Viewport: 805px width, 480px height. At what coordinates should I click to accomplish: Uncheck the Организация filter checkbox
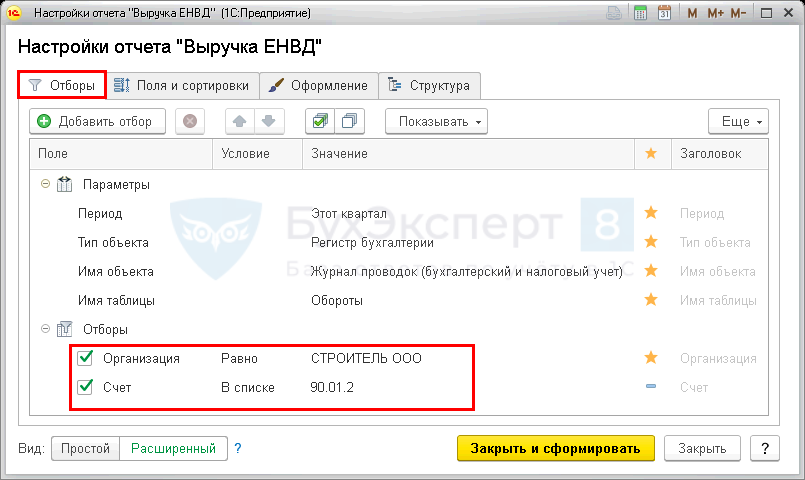pyautogui.click(x=85, y=358)
